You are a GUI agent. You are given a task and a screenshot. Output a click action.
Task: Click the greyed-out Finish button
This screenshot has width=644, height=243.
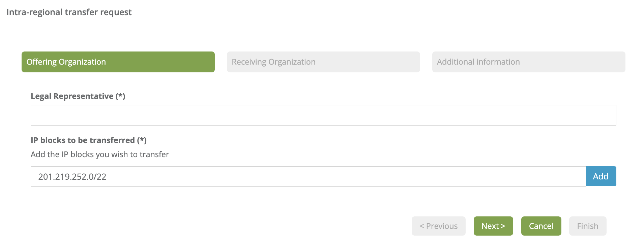587,226
